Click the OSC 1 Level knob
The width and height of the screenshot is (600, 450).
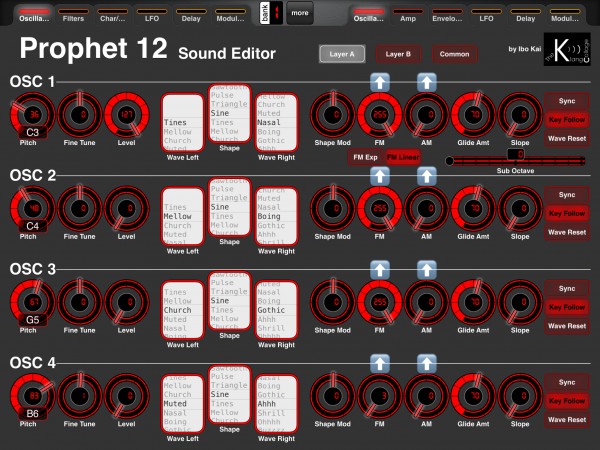[127, 114]
